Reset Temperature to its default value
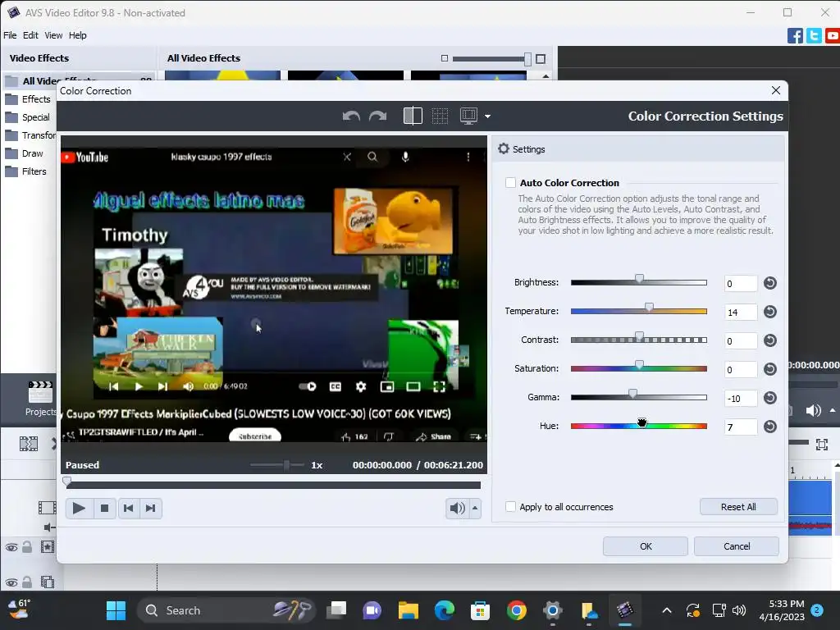This screenshot has width=840, height=630. pyautogui.click(x=769, y=312)
